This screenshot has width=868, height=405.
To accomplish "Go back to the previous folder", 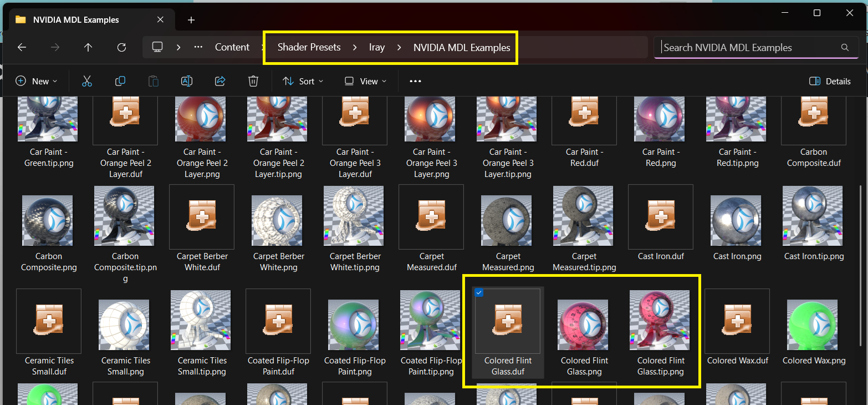I will coord(22,48).
